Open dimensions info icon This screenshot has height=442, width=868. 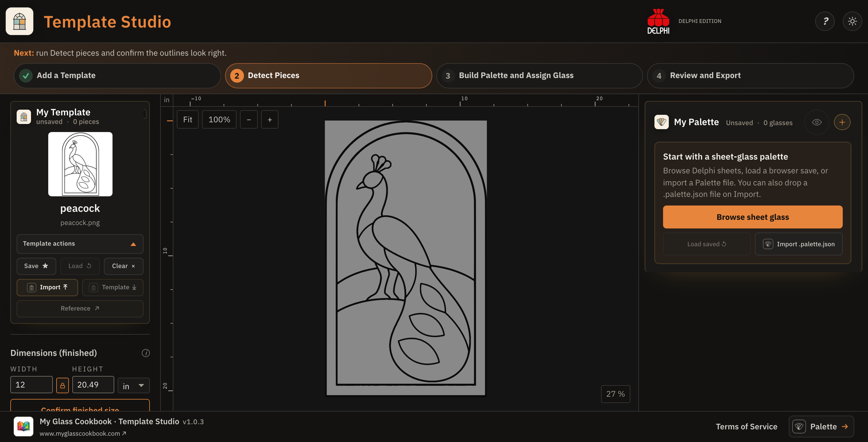[x=146, y=353]
